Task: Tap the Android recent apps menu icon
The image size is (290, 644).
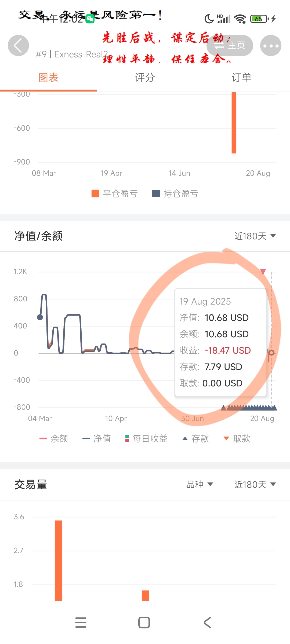Action: tap(81, 623)
